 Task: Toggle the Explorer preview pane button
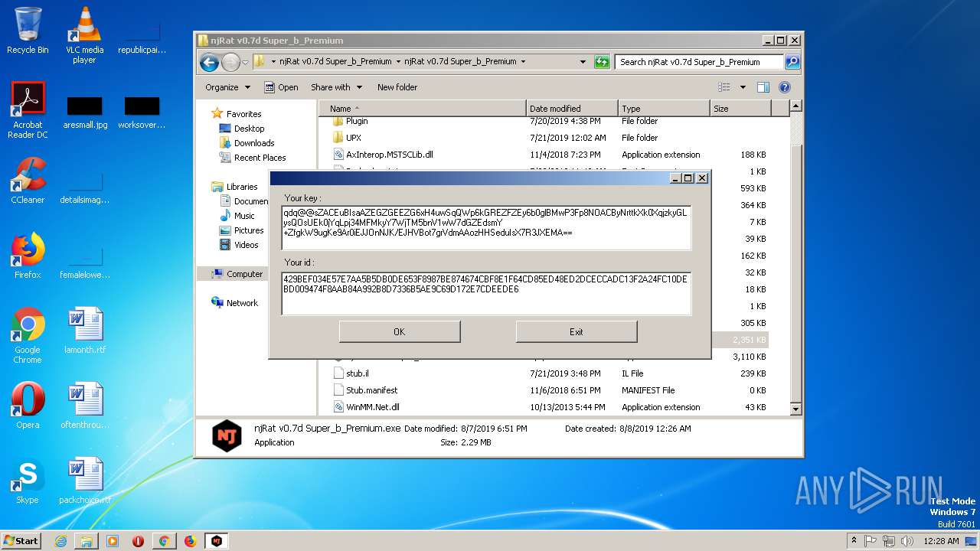763,87
